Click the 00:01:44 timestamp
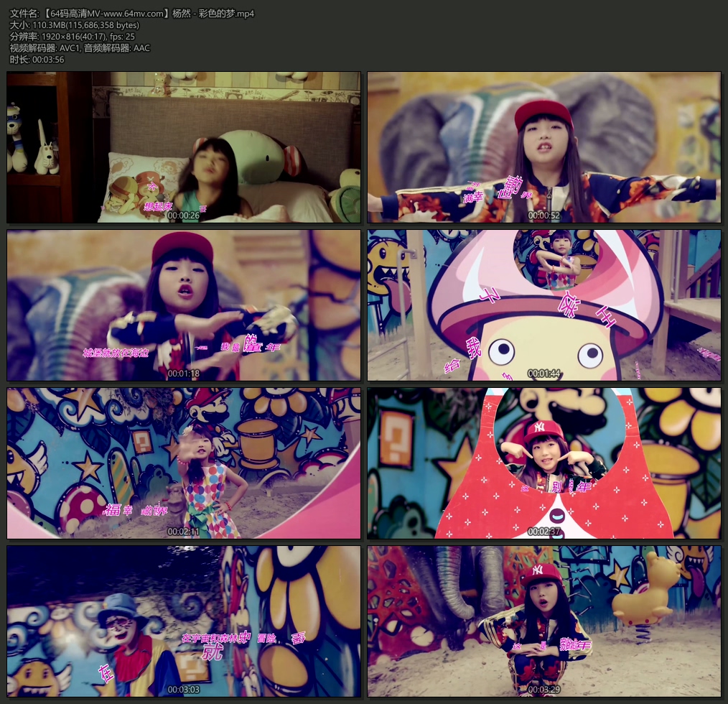The image size is (728, 704). click(x=543, y=374)
